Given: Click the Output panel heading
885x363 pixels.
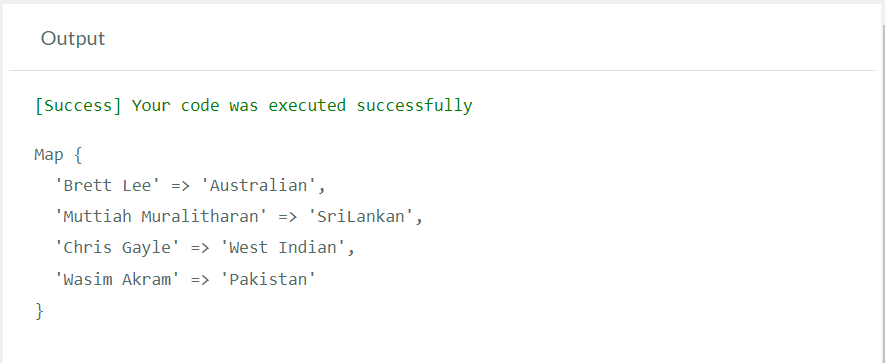Looking at the screenshot, I should click(73, 38).
